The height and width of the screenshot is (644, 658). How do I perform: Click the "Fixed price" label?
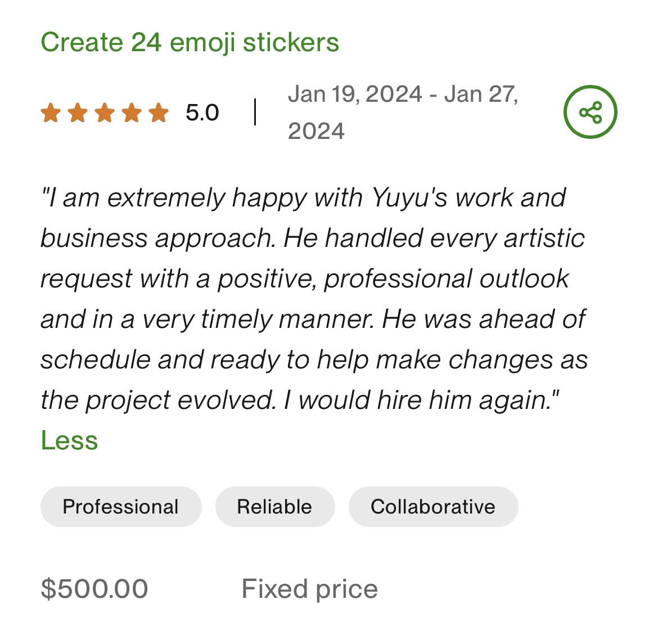(x=309, y=589)
